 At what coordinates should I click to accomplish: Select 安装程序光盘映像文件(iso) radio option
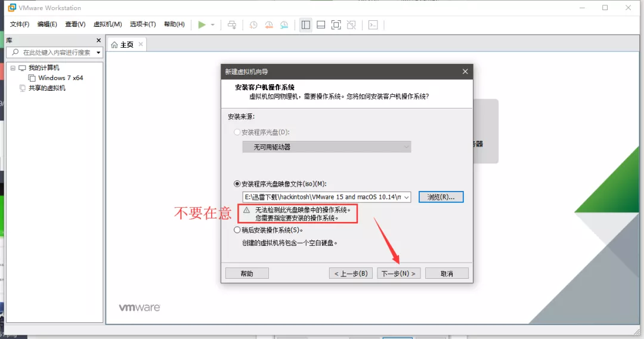pyautogui.click(x=237, y=184)
